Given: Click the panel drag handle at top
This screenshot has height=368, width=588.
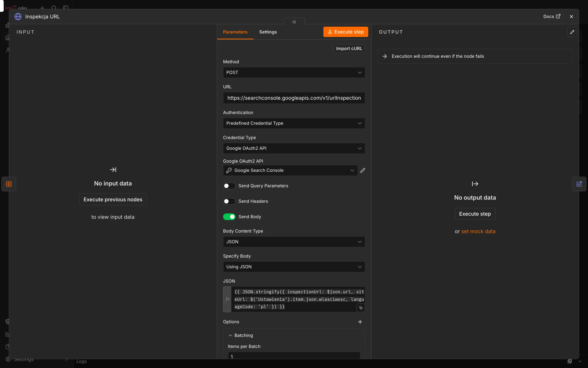Looking at the screenshot, I should 294,22.
